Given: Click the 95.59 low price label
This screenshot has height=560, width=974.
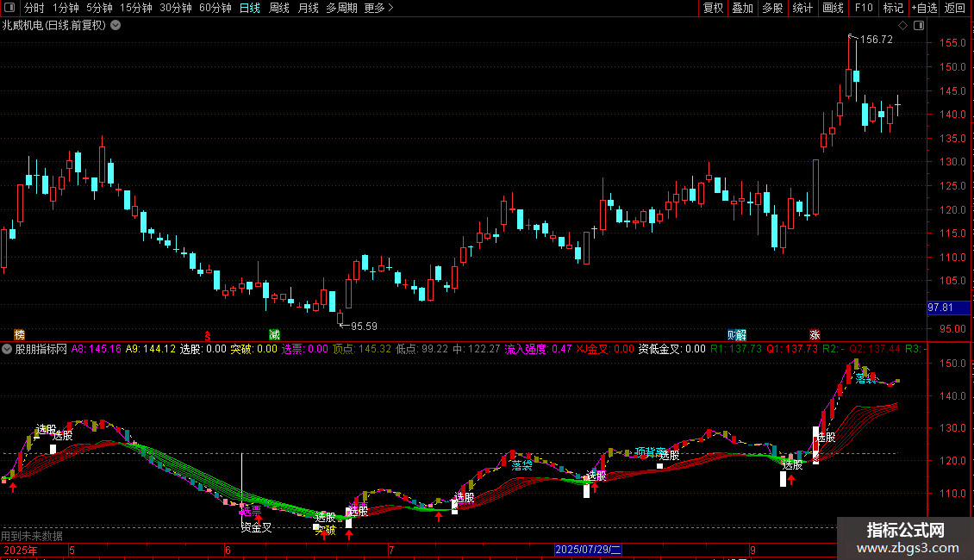Looking at the screenshot, I should (x=364, y=326).
